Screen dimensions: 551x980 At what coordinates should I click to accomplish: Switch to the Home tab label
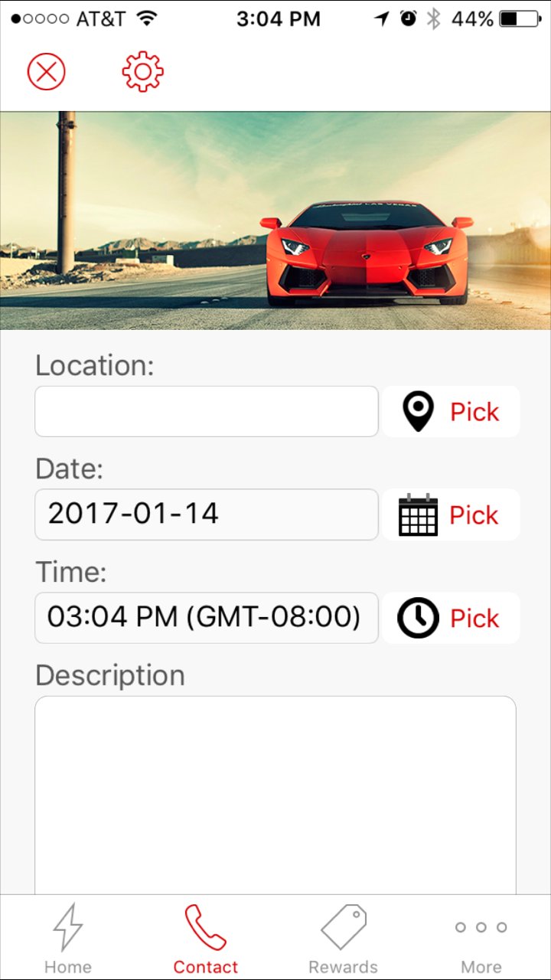click(x=68, y=967)
